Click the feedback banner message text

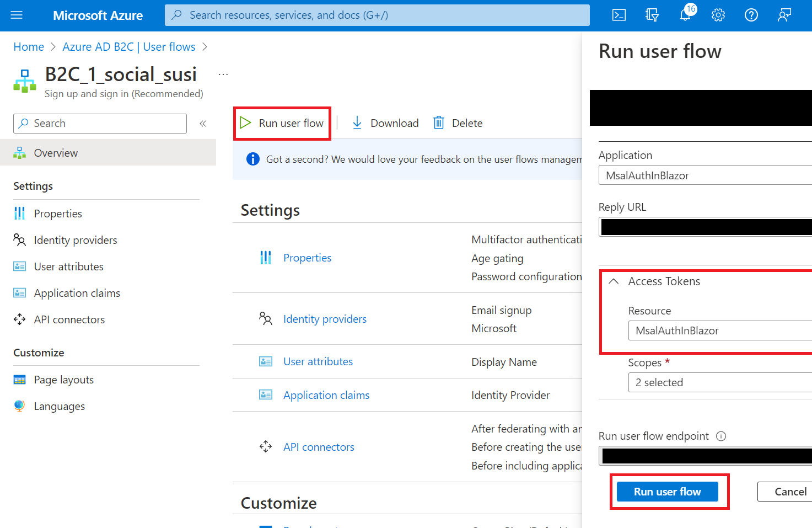coord(424,159)
